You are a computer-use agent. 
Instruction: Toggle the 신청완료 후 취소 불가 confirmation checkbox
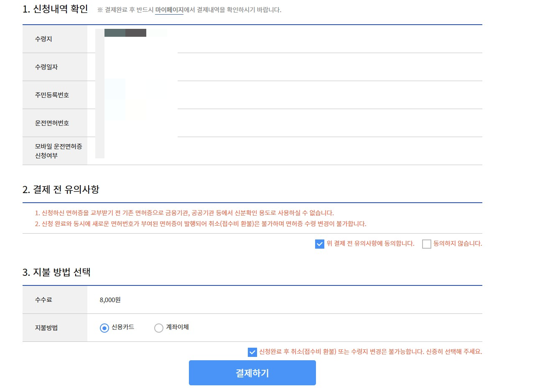pyautogui.click(x=252, y=352)
